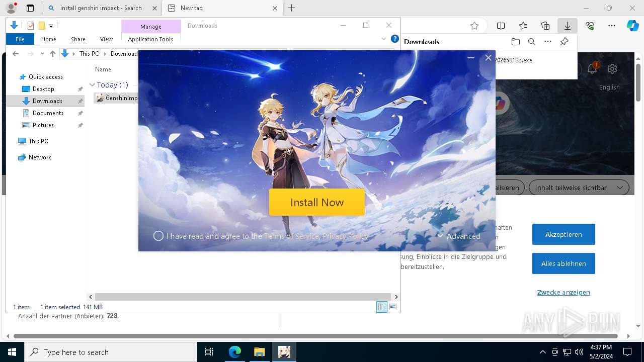
Task: Click This PC in the address breadcrumb
Action: [x=89, y=54]
